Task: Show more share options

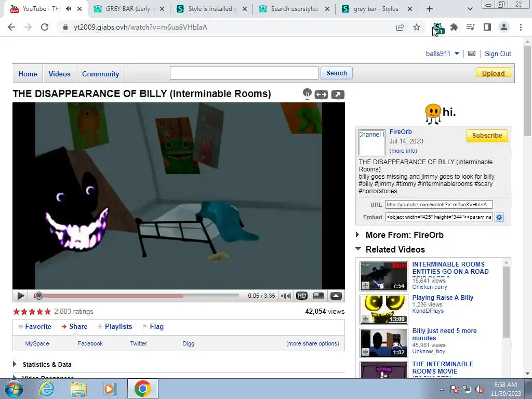Action: coord(312,343)
